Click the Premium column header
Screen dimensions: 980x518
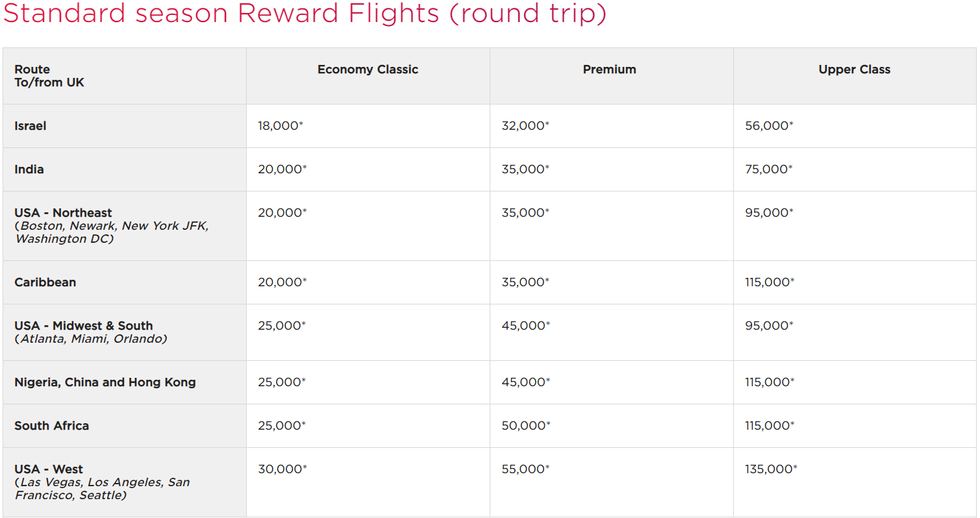(610, 69)
